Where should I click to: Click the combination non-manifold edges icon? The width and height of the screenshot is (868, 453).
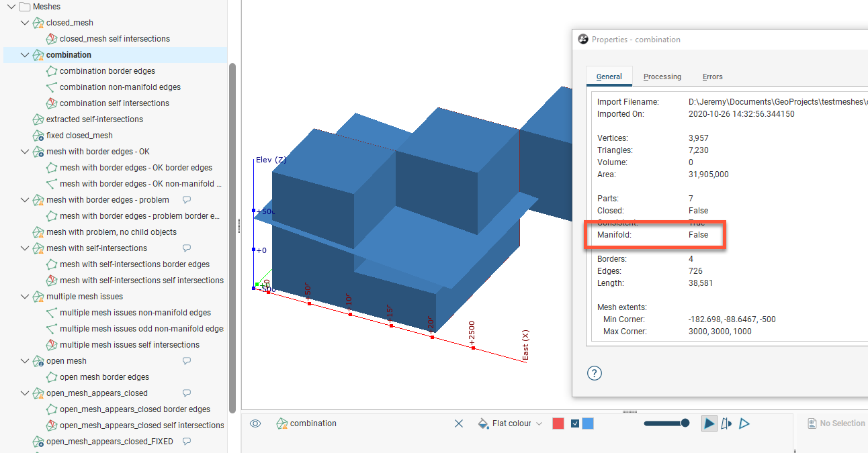[x=52, y=87]
